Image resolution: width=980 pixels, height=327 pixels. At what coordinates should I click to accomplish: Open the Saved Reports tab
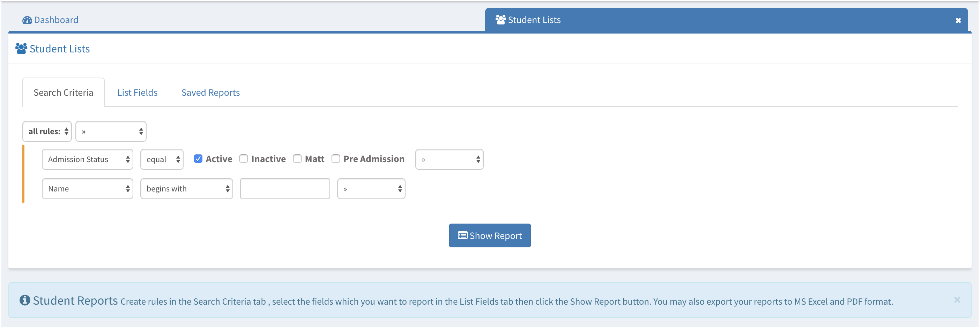click(x=210, y=93)
